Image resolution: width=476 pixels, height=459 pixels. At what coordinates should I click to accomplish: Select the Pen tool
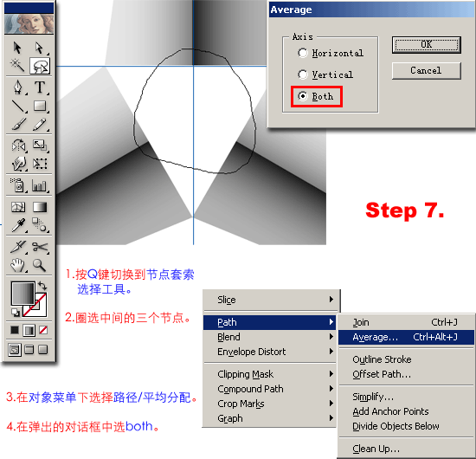[18, 87]
